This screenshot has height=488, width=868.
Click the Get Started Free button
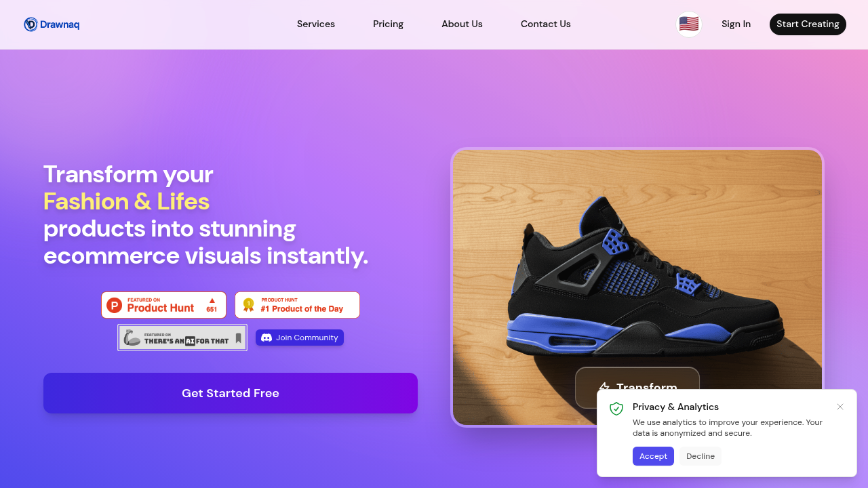coord(231,393)
